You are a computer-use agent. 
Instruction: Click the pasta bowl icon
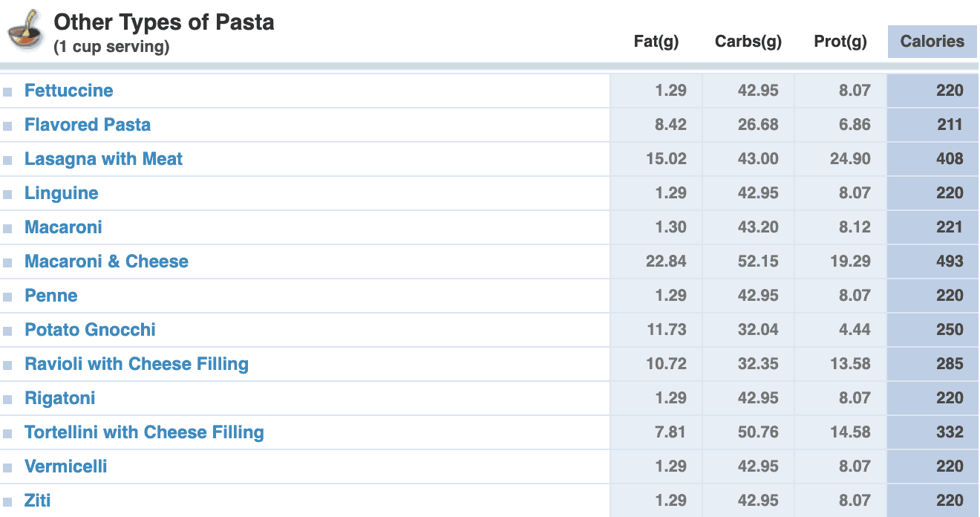tap(25, 31)
